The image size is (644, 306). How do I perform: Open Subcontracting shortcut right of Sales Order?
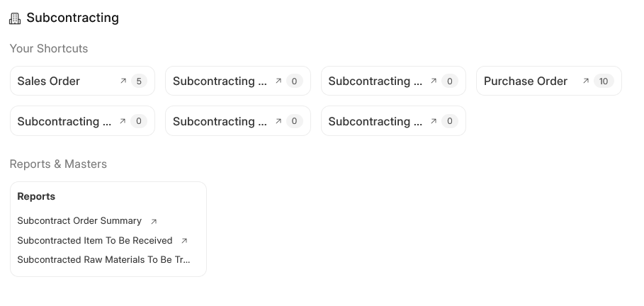click(220, 81)
